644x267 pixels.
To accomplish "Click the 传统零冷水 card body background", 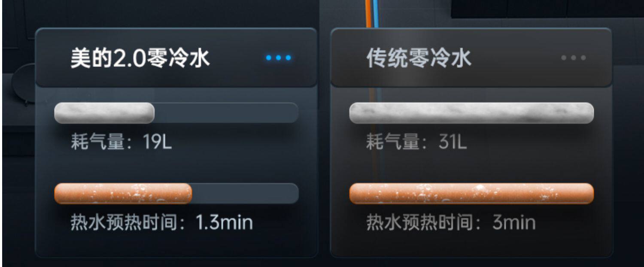I will click(471, 172).
